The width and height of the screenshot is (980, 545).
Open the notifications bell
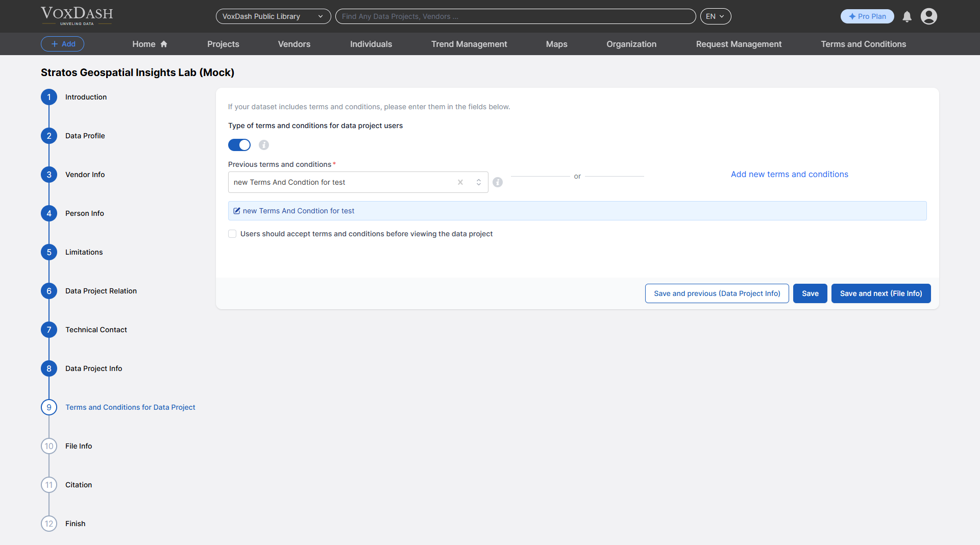[x=906, y=16]
